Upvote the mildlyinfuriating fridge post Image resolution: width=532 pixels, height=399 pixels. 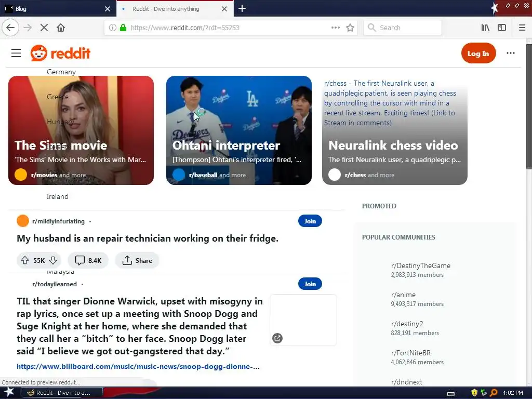pos(25,260)
